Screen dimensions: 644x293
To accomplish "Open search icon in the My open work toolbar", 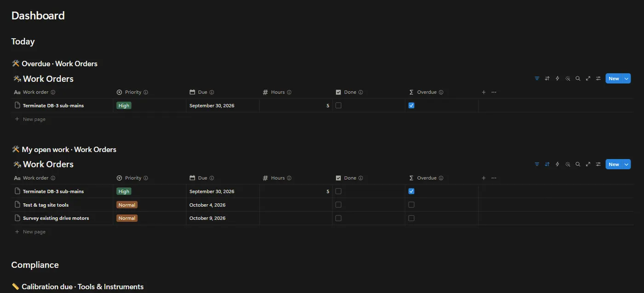I will [x=578, y=164].
